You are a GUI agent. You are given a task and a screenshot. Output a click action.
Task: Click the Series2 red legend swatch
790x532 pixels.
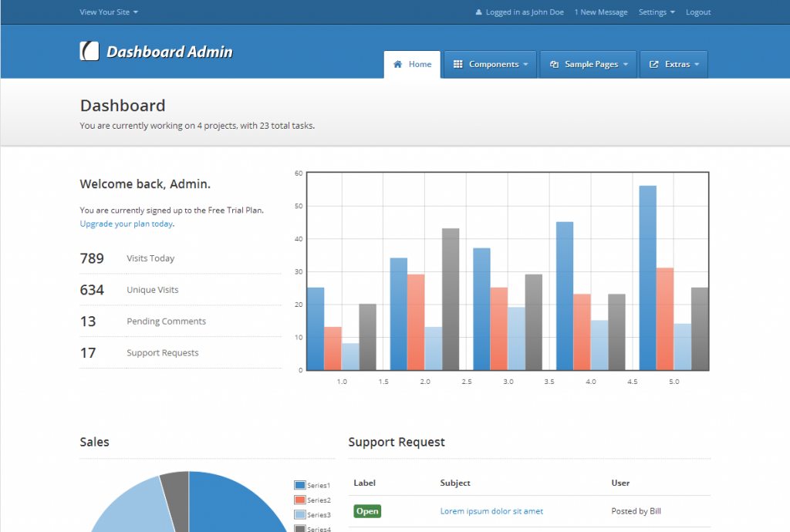pos(300,500)
